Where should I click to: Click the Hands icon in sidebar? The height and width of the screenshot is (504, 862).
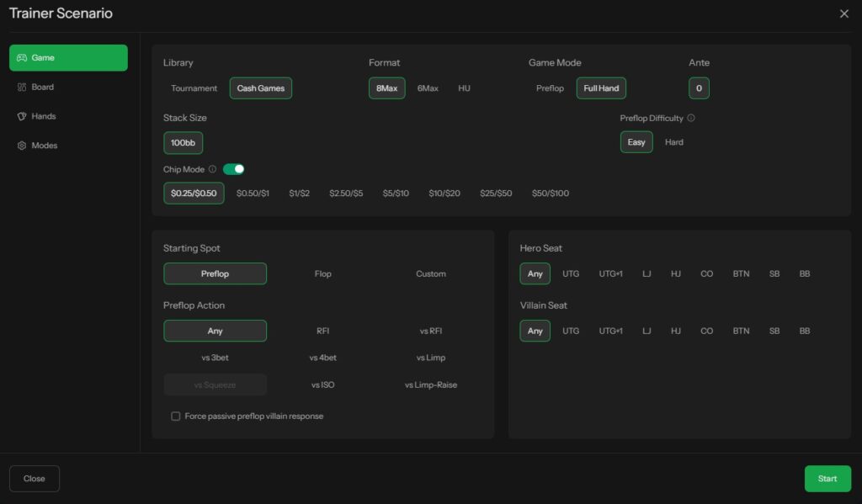[22, 117]
